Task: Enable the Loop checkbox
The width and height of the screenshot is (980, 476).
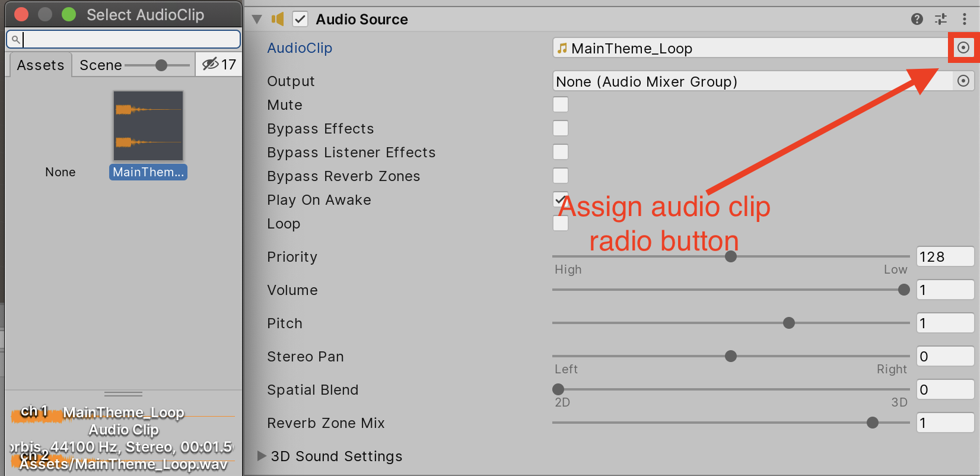Action: pos(560,223)
